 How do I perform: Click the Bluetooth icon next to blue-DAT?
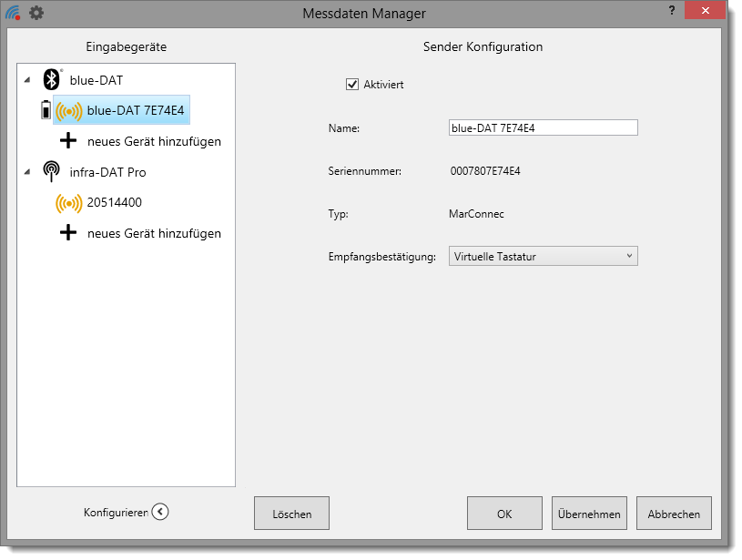(x=51, y=80)
